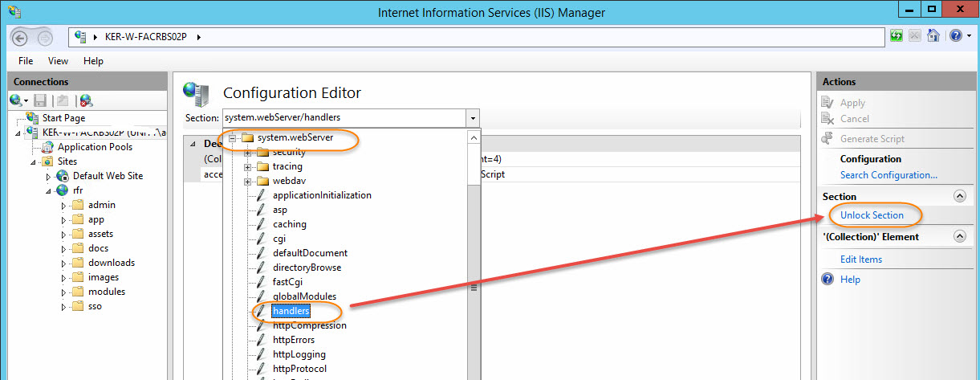Image resolution: width=980 pixels, height=380 pixels.
Task: Click the green refresh page icon
Action: tap(897, 36)
